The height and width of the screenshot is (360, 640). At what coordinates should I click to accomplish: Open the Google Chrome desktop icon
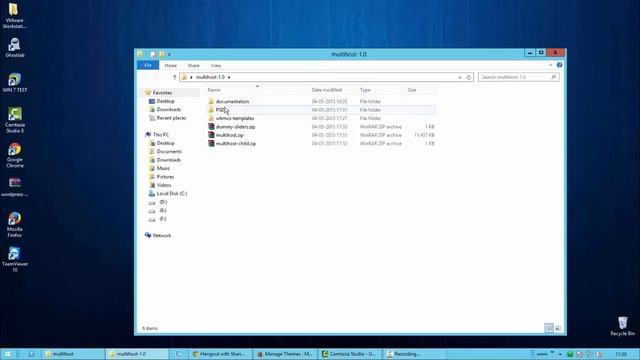click(x=14, y=155)
